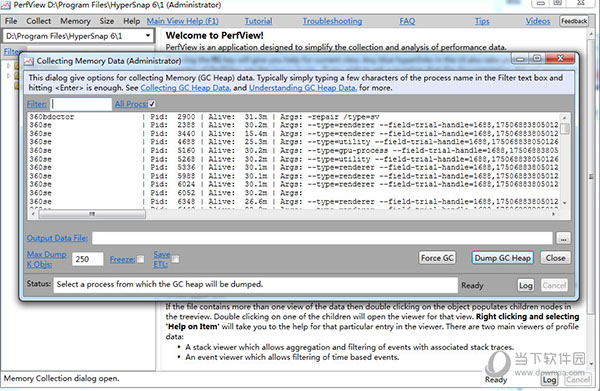Click the Close button in dialog
The width and height of the screenshot is (600, 391).
click(556, 258)
